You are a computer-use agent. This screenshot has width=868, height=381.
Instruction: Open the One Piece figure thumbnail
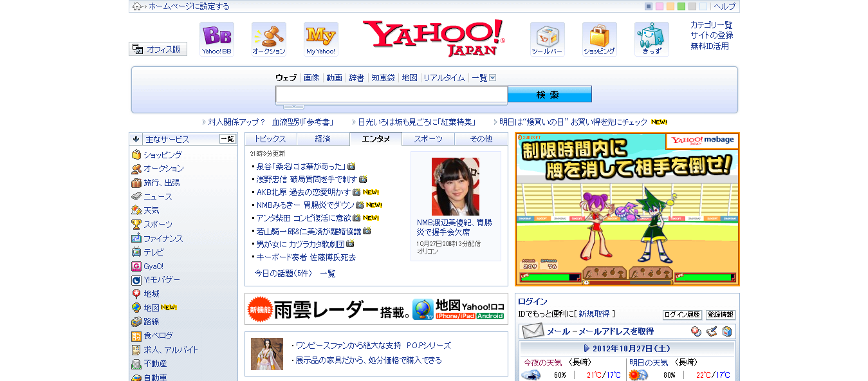267,354
